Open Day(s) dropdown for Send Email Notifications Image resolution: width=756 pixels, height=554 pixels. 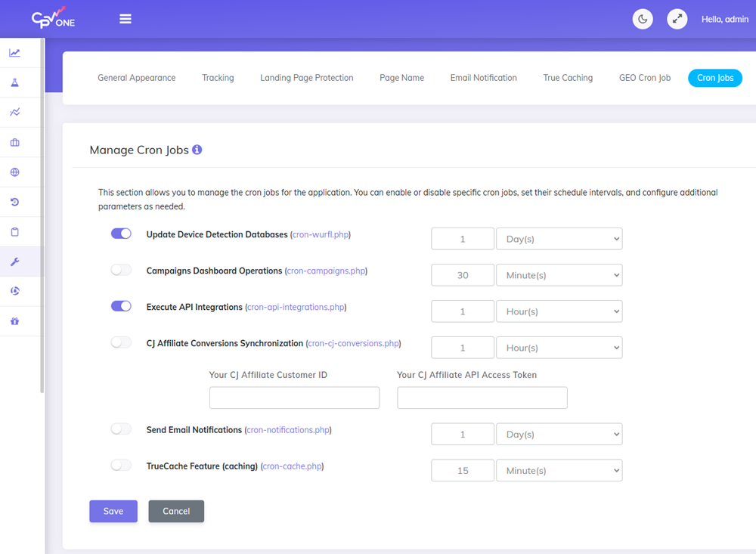click(559, 435)
